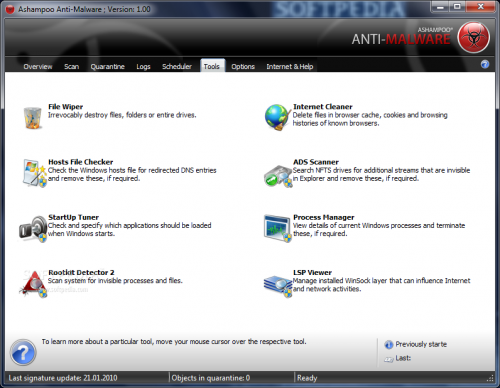The width and height of the screenshot is (500, 388).
Task: Click the 'Ready' status bar entry
Action: [x=307, y=378]
